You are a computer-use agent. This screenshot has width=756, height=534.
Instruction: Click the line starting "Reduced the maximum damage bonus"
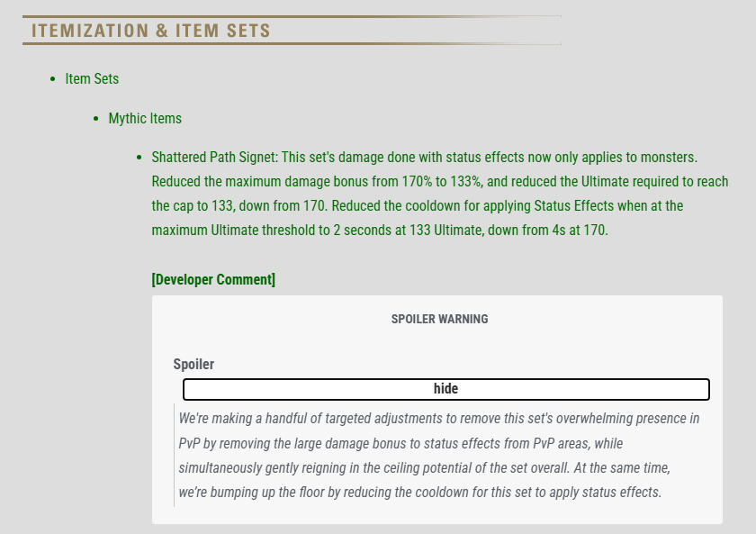[440, 181]
